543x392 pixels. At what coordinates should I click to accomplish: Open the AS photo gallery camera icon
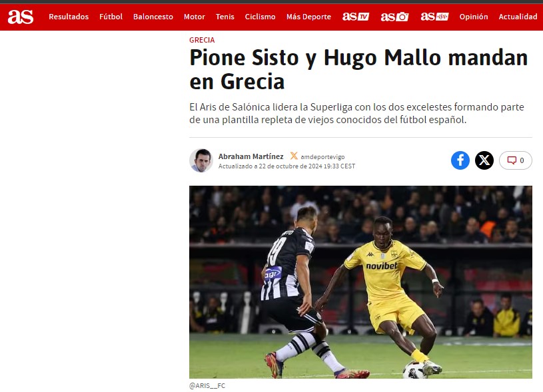[x=395, y=17]
